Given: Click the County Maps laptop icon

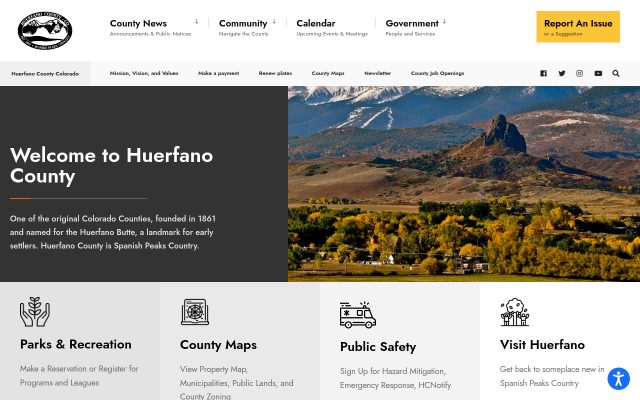Looking at the screenshot, I should tap(195, 312).
